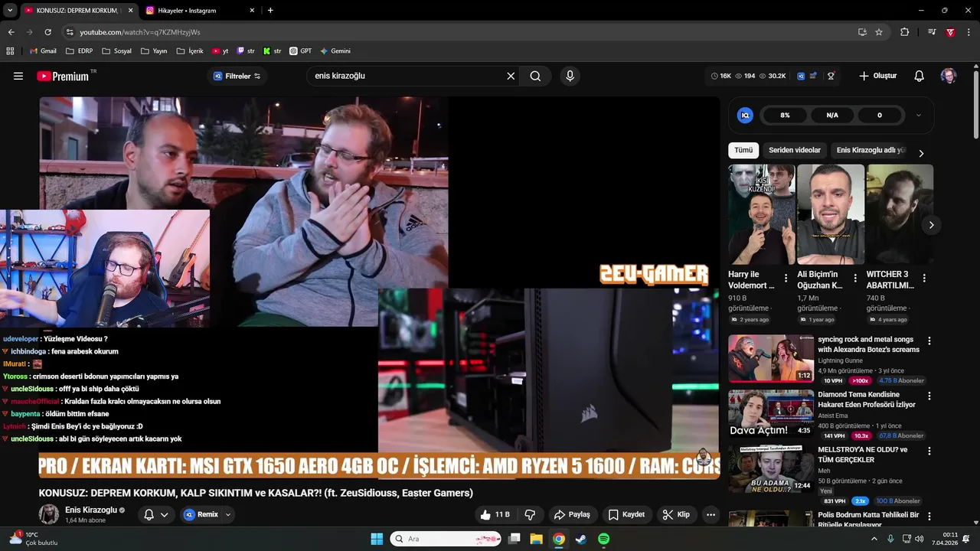Screen dimensions: 980x551
Task: Dislike the video
Action: pyautogui.click(x=530, y=514)
